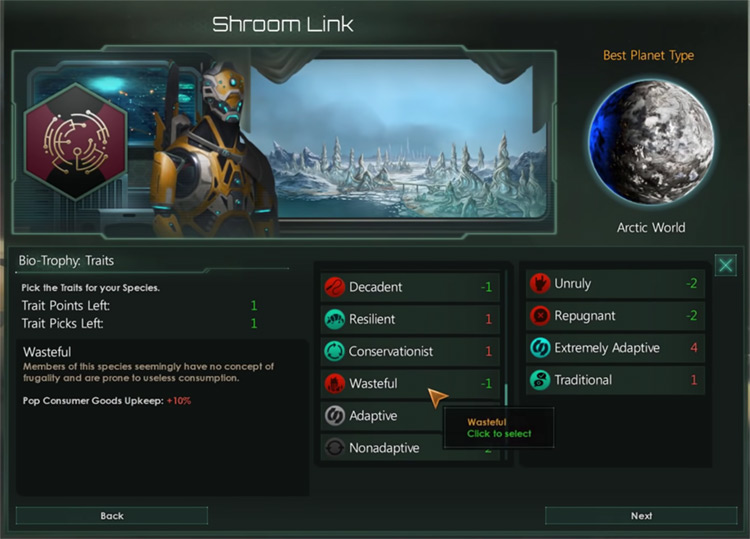Click the Nonadaptive trait icon

click(334, 448)
